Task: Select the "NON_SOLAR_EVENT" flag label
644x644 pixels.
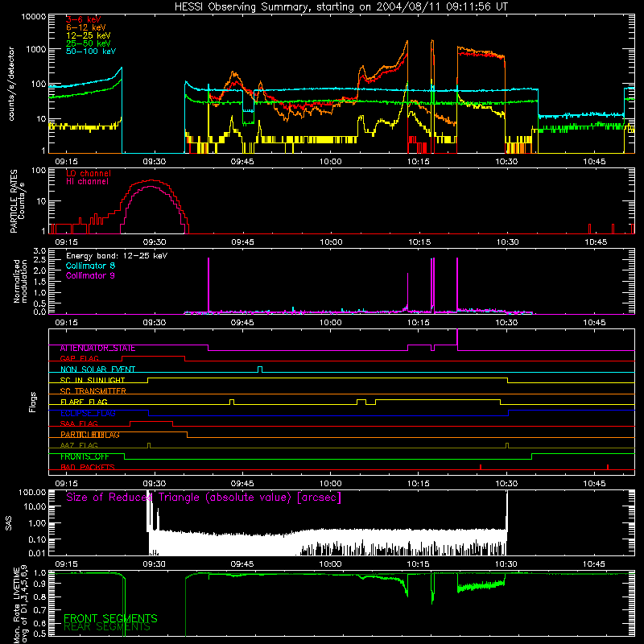Action: (97, 369)
